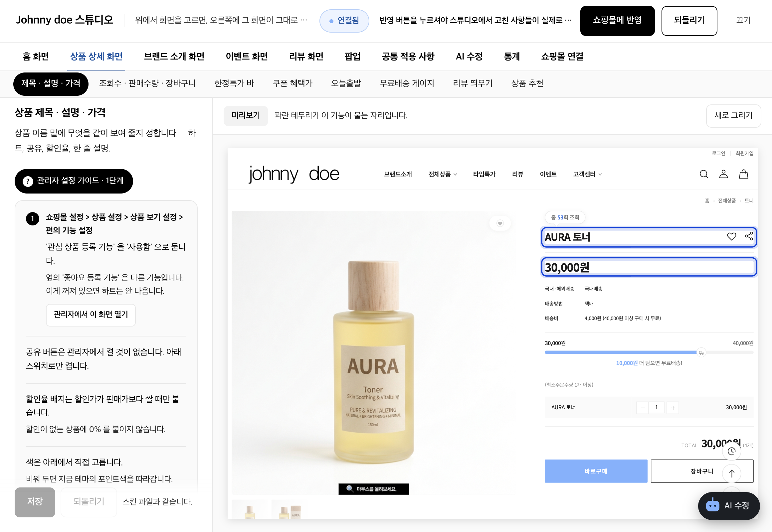Click the 총 53회 조회 view count badge
772x532 pixels.
[565, 217]
